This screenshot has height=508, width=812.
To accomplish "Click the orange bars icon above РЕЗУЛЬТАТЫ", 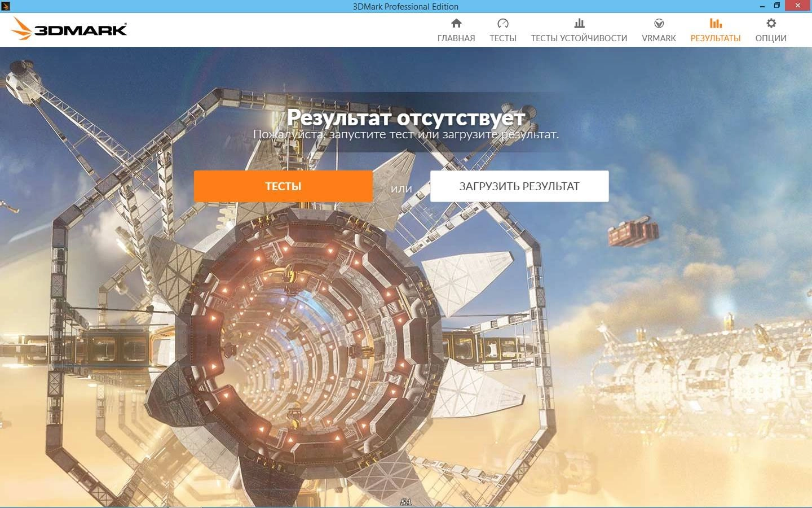I will [x=716, y=23].
